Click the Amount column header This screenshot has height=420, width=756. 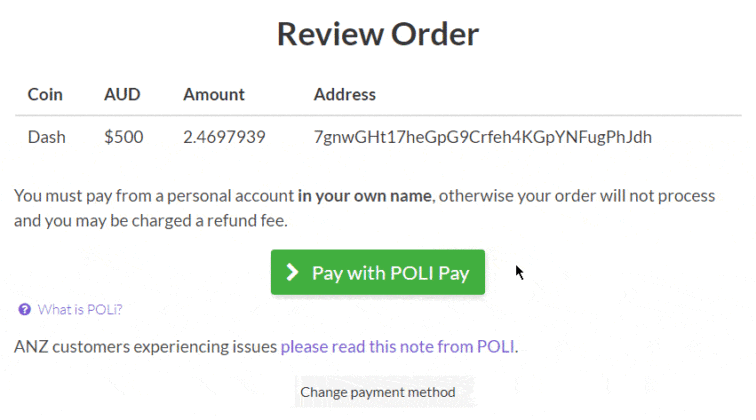tap(213, 95)
